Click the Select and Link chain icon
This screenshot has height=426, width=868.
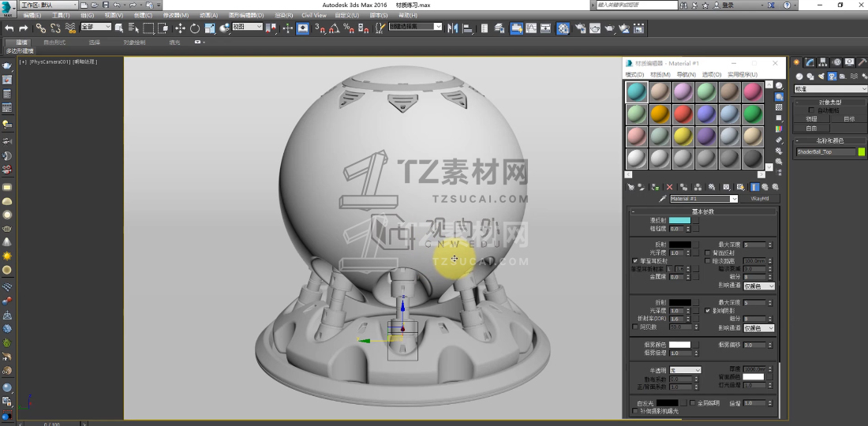click(x=41, y=28)
